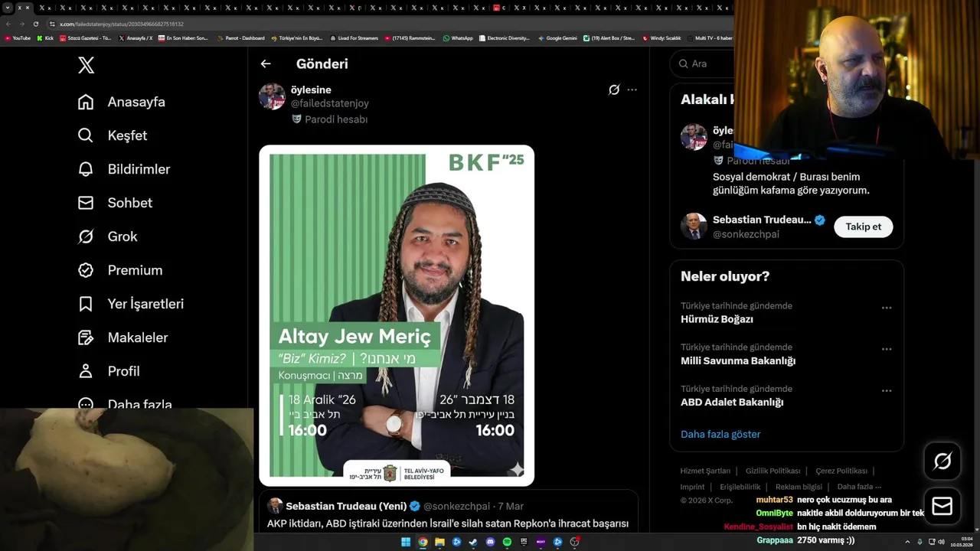Open the quoted post's 7 Mar timestamp
Image resolution: width=980 pixels, height=551 pixels.
[511, 506]
